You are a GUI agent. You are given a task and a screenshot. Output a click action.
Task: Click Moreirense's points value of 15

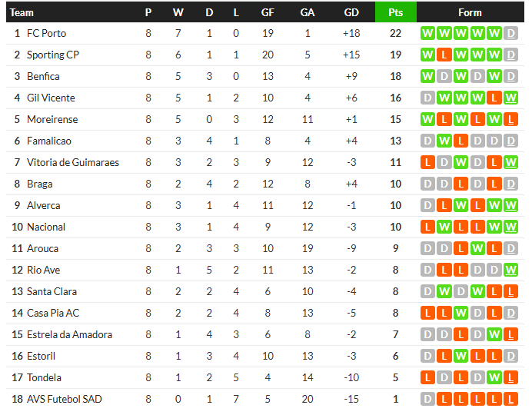coord(395,119)
